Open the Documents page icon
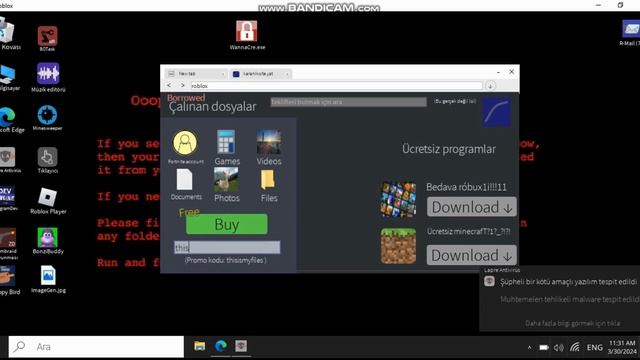Screen dimensions: 640x360 (x=184, y=180)
